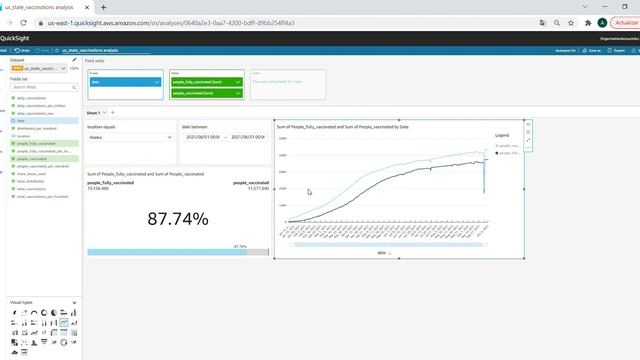This screenshot has height=360, width=640.
Task: Click the analysis name us_state_vaccinations analysis
Action: 90,51
